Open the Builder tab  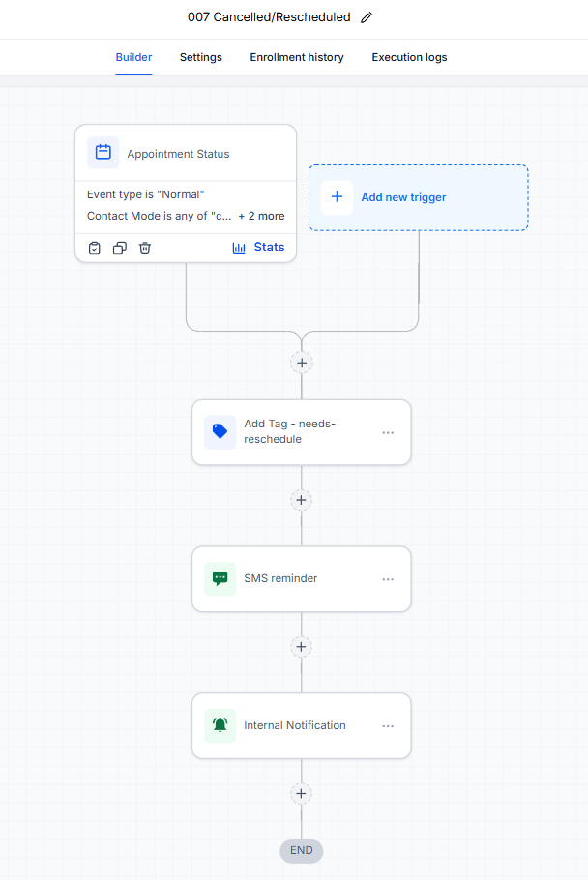[x=133, y=57]
